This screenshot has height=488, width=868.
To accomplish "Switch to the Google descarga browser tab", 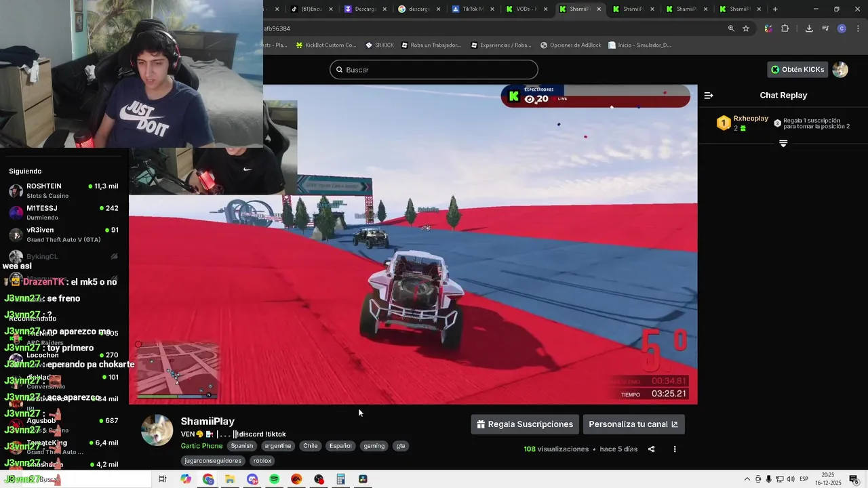I will (418, 9).
